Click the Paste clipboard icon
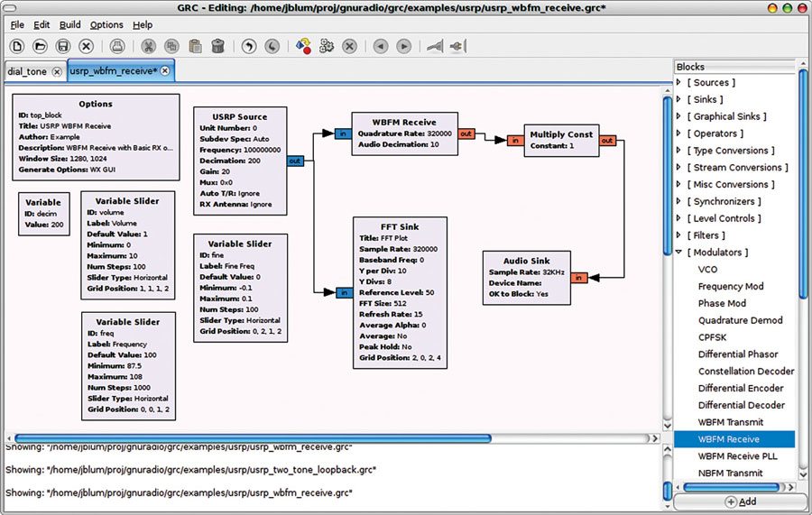Image resolution: width=812 pixels, height=515 pixels. pyautogui.click(x=194, y=45)
